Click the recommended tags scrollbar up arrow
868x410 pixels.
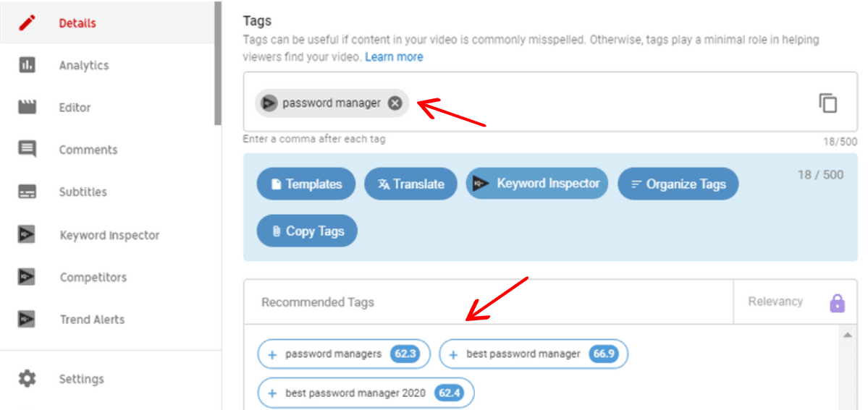tap(848, 335)
